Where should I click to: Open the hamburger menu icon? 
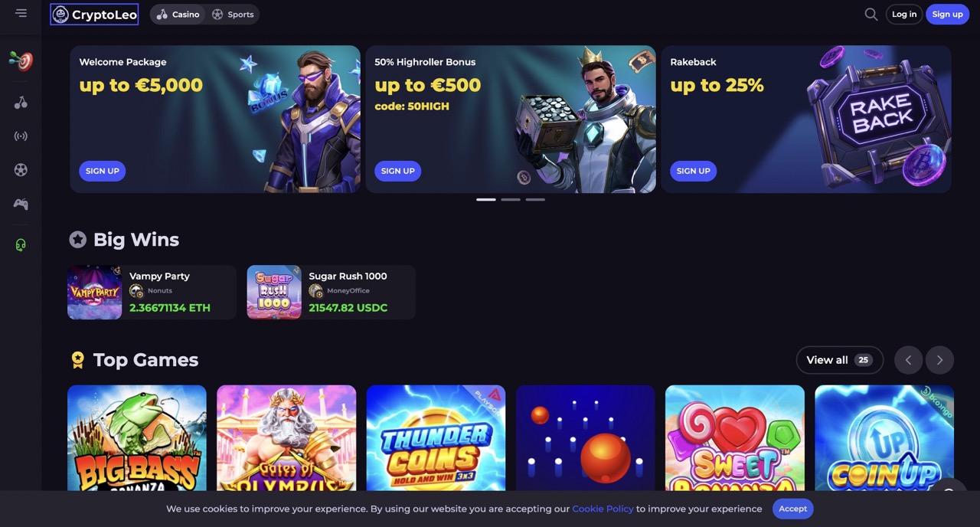coord(21,13)
